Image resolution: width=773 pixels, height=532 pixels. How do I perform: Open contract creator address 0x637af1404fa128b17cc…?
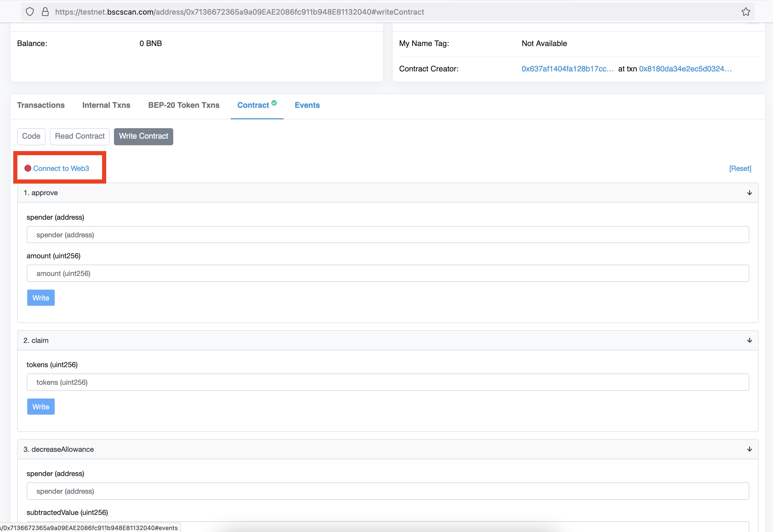coord(567,69)
